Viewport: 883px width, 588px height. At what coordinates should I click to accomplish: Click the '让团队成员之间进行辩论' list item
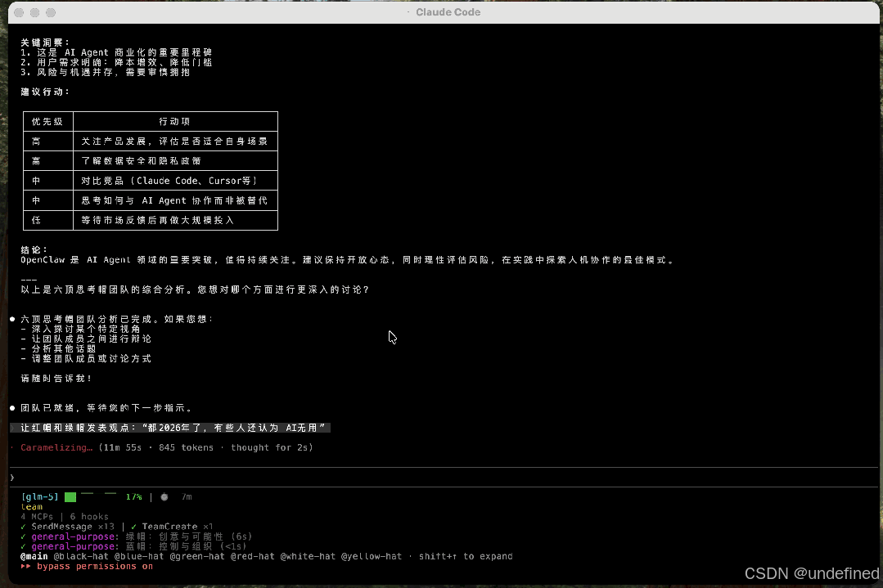pyautogui.click(x=86, y=339)
